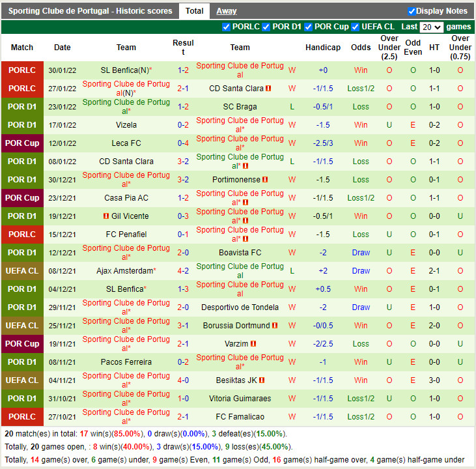The width and height of the screenshot is (476, 469).
Task: Click the Over Under (0.75) column header
Action: [x=460, y=48]
